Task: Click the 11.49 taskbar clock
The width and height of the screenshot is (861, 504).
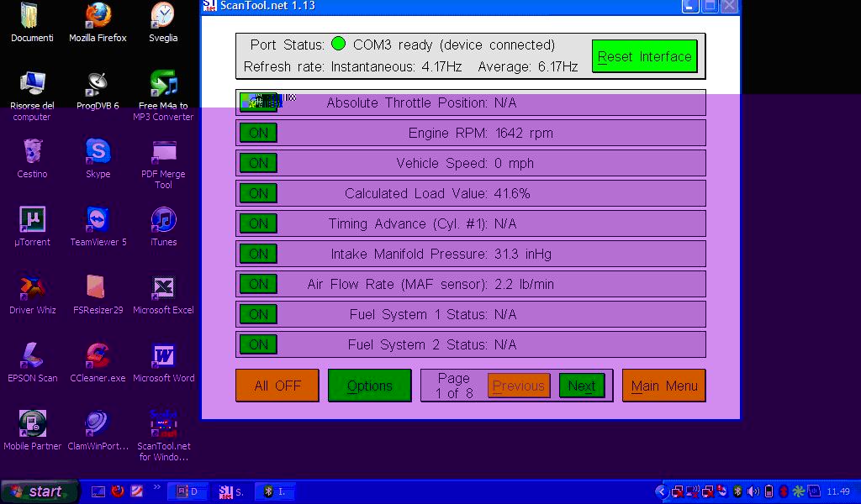Action: click(x=838, y=491)
